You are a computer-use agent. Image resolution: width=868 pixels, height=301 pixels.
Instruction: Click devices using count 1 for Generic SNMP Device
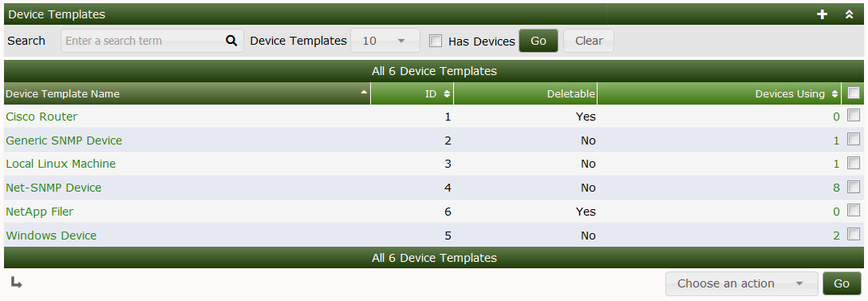(x=836, y=141)
